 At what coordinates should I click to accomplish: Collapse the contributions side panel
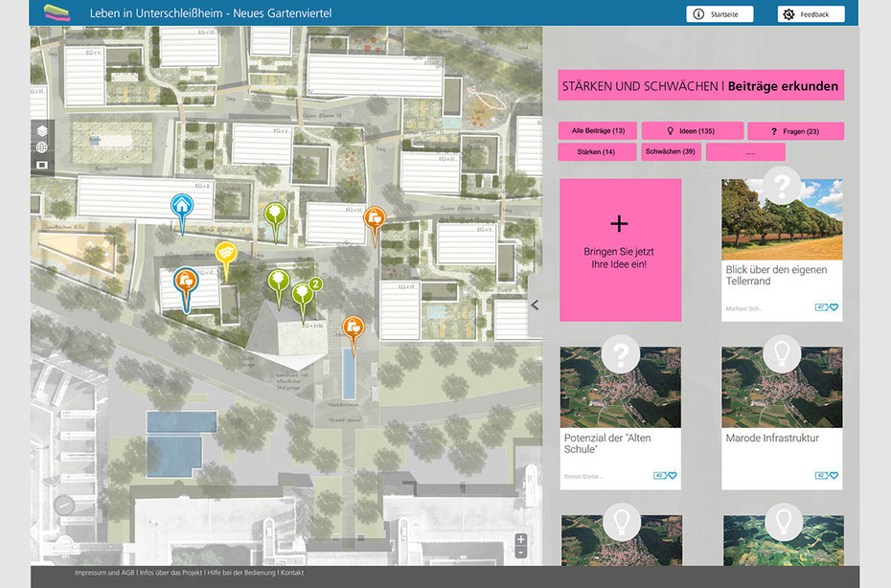click(x=535, y=305)
